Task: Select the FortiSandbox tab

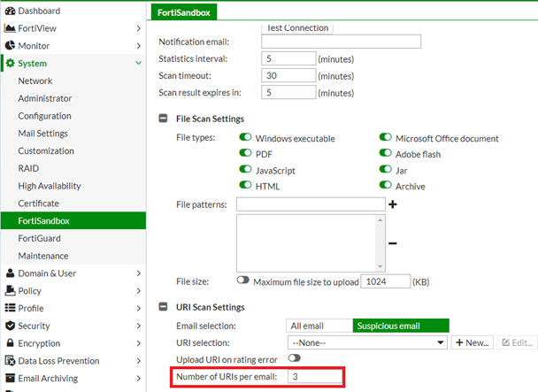Action: 182,12
